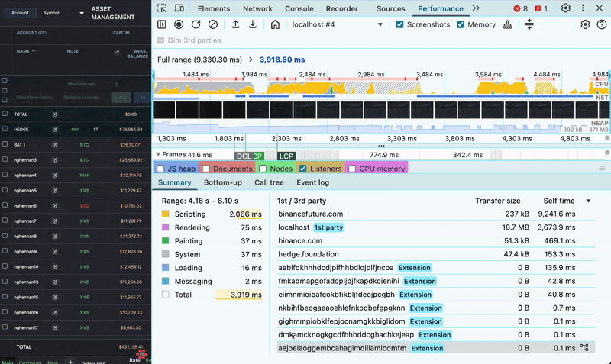Viewport: 611px width, 364px height.
Task: Select the binancefuture.com row
Action: (435, 214)
